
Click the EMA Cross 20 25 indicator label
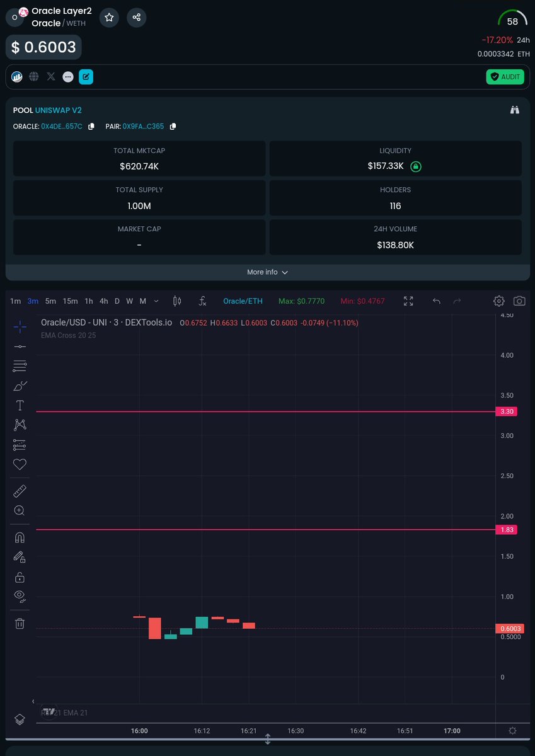pyautogui.click(x=70, y=335)
